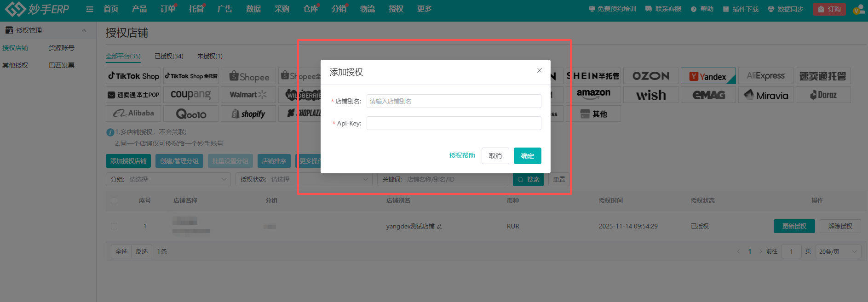Click the edit pencil next to yangdex测试店铺
Screen dimensions: 868x302
439,226
